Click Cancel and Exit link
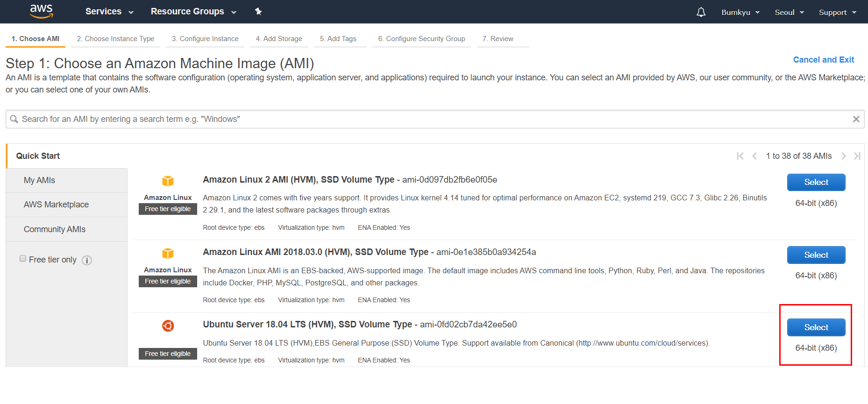 (x=824, y=60)
